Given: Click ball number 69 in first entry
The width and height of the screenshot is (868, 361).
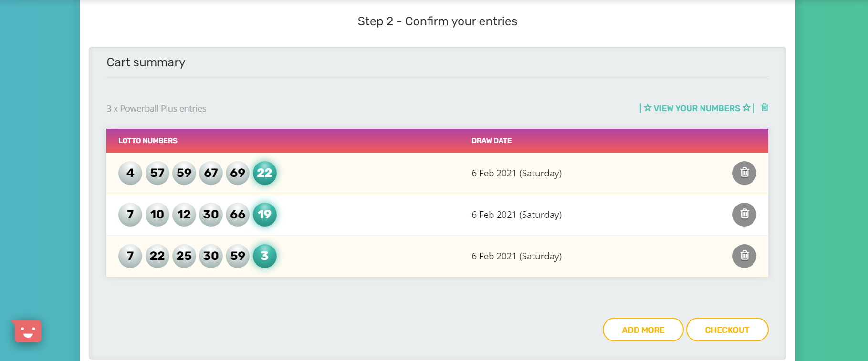Looking at the screenshot, I should [x=238, y=173].
